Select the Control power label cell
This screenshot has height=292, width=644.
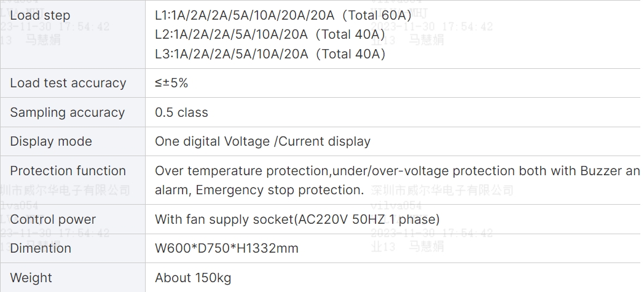click(73, 219)
